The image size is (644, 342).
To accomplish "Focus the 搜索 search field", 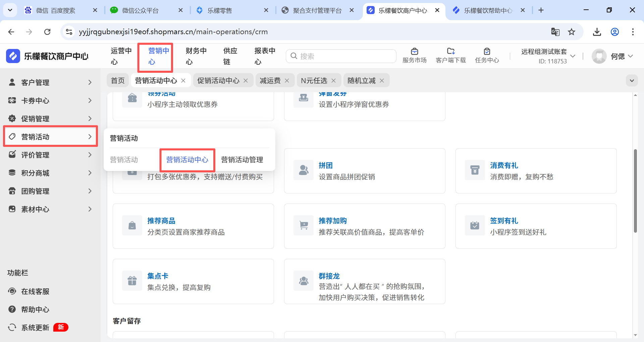I will tap(341, 56).
